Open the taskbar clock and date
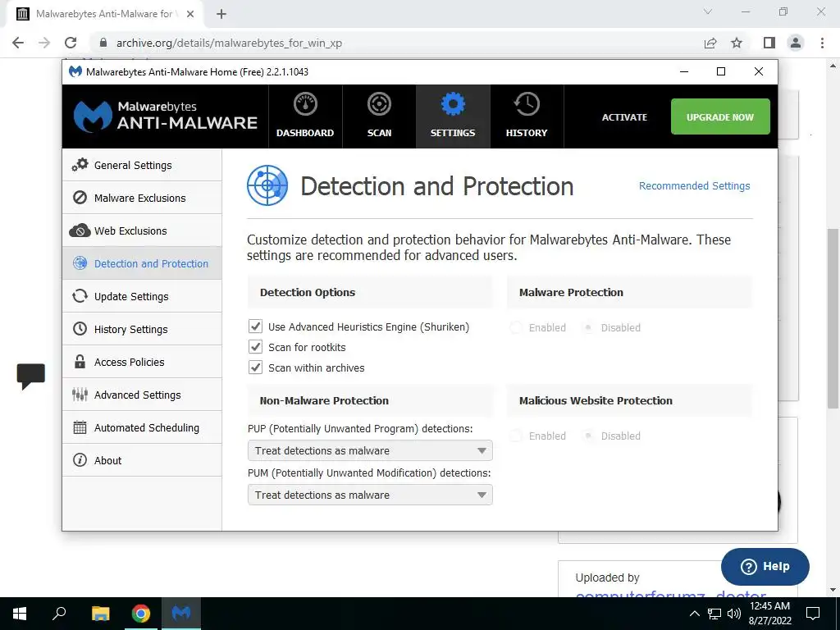The image size is (840, 630). tap(769, 614)
